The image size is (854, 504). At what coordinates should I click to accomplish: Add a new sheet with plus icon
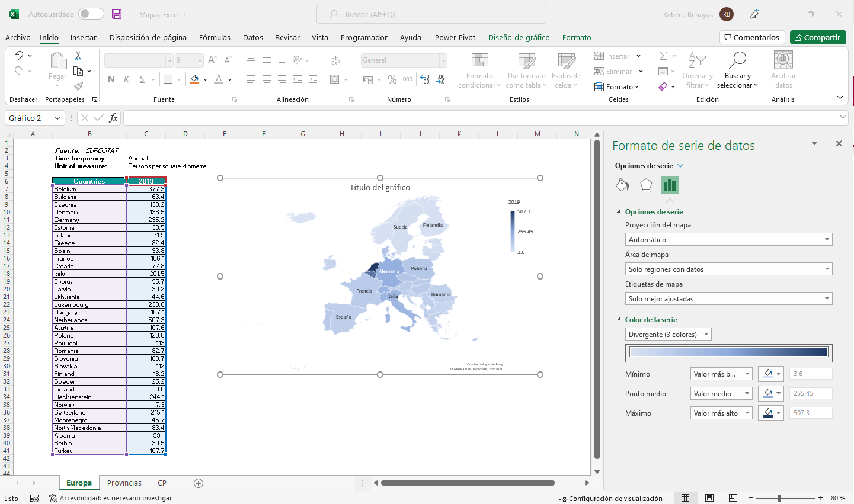point(199,483)
